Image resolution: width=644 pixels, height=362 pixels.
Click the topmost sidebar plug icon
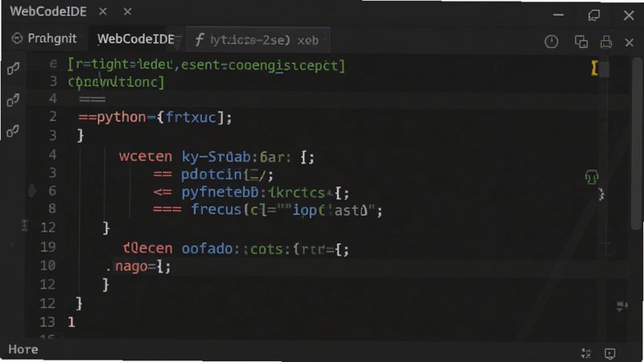coord(13,68)
